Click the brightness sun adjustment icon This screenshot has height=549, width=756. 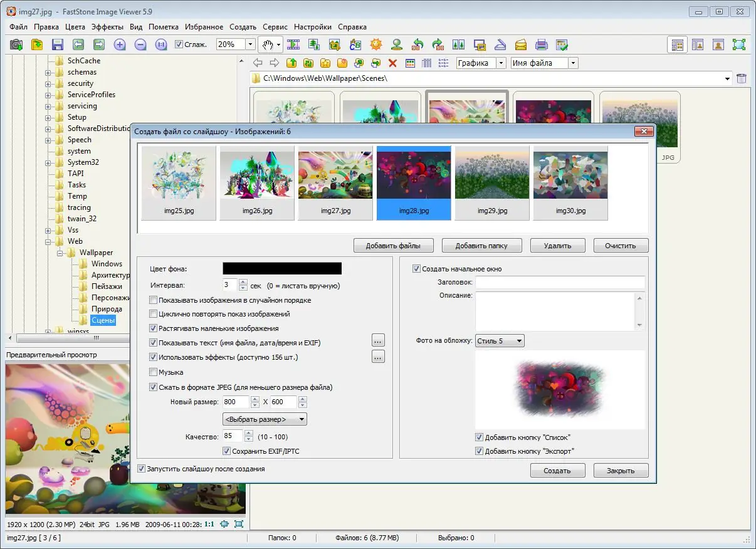coord(375,44)
